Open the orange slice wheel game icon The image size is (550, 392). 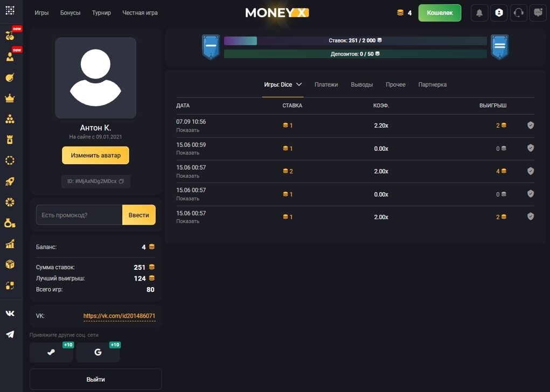click(x=10, y=202)
